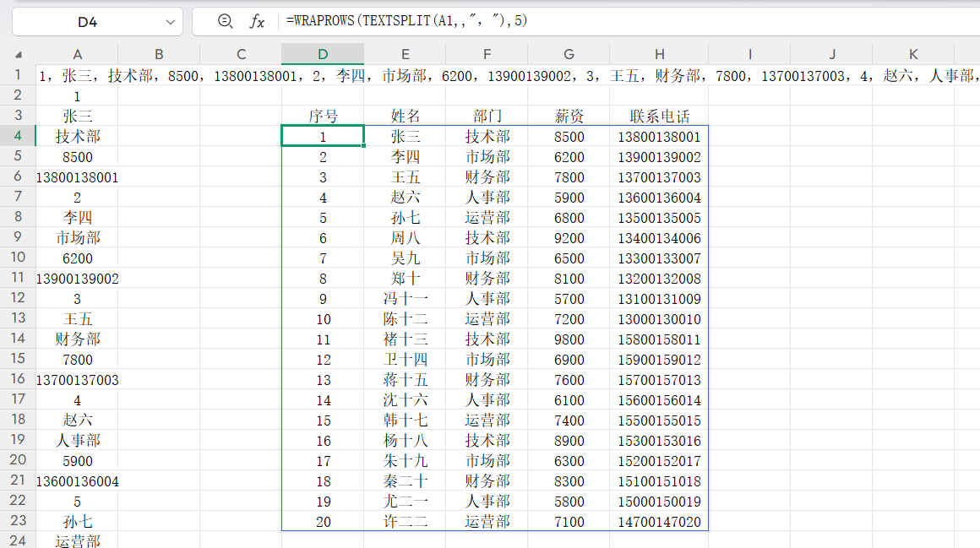The height and width of the screenshot is (548, 980).
Task: Click the zoom magnifier icon in formula bar
Action: tap(225, 22)
